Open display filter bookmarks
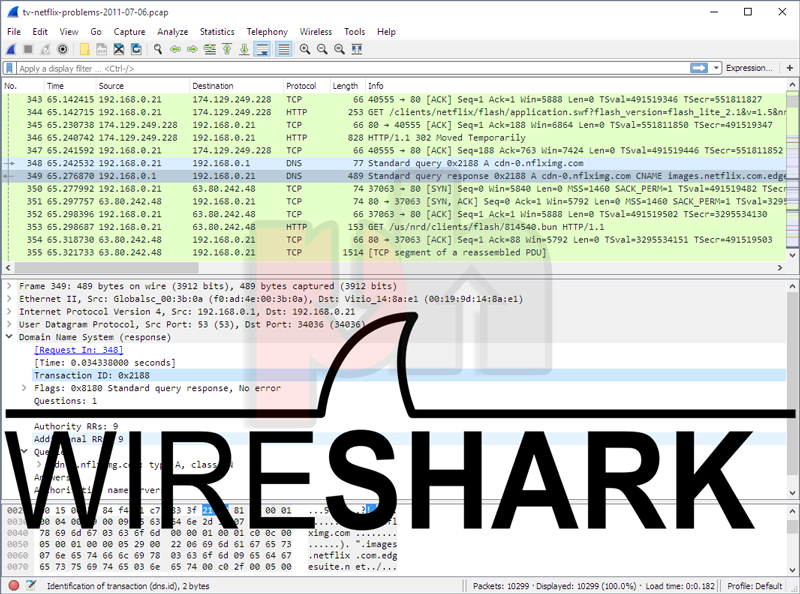 pos(9,68)
